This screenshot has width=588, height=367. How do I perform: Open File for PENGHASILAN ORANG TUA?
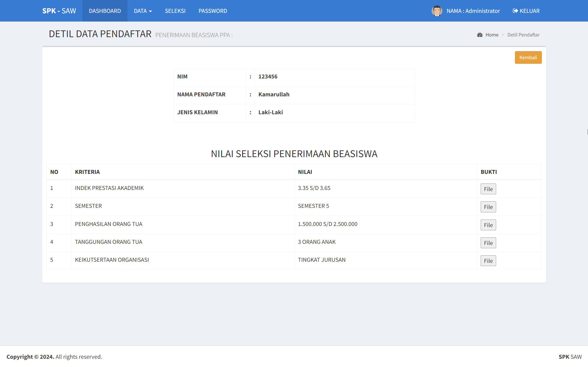(x=488, y=225)
